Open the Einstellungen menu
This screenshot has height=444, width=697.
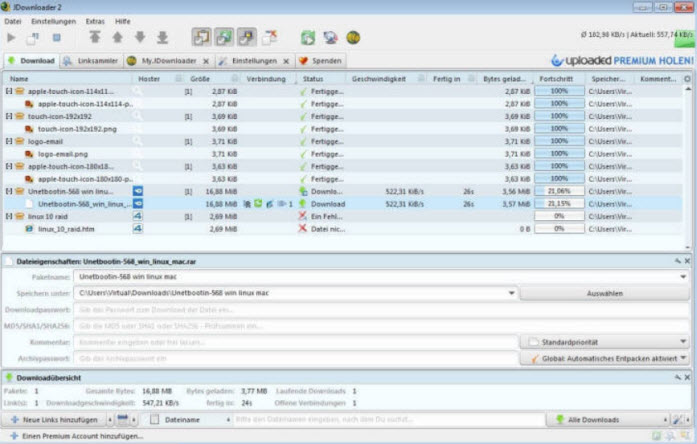[x=53, y=21]
